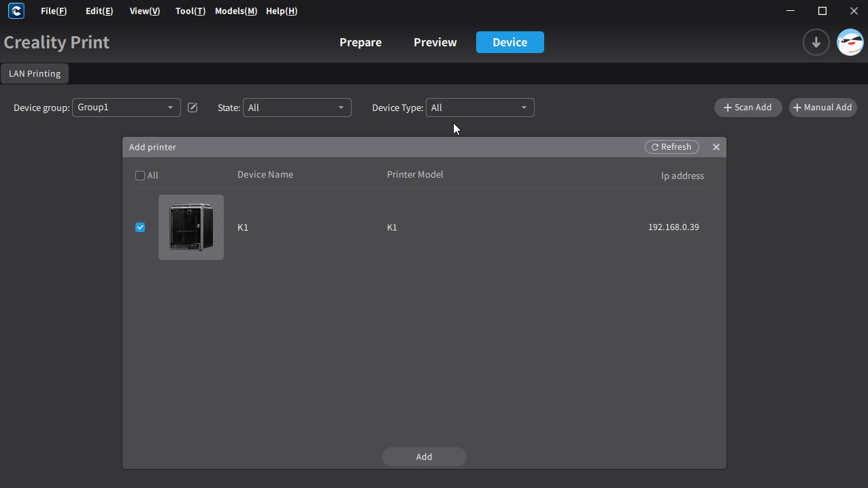Image resolution: width=868 pixels, height=488 pixels.
Task: Add the selected printer
Action: (424, 457)
